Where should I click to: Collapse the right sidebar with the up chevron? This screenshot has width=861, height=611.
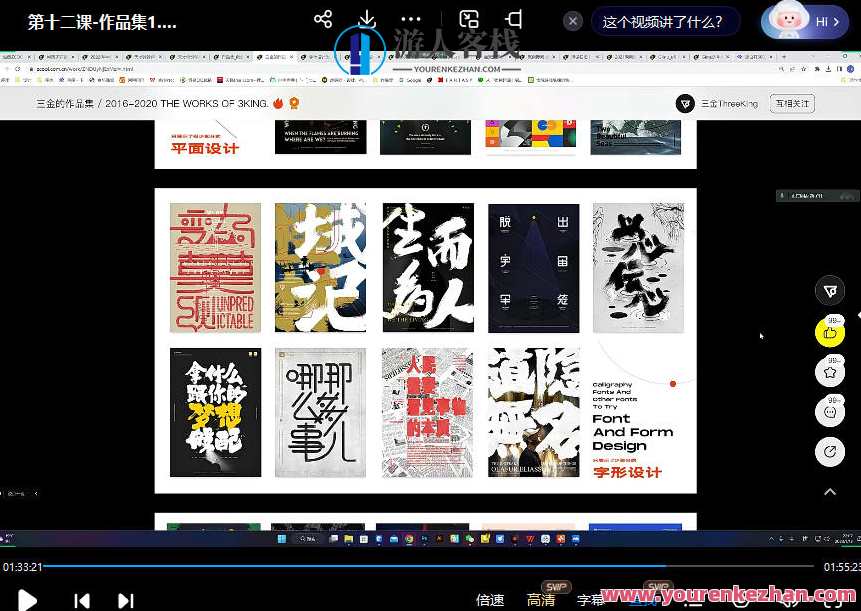coord(829,492)
